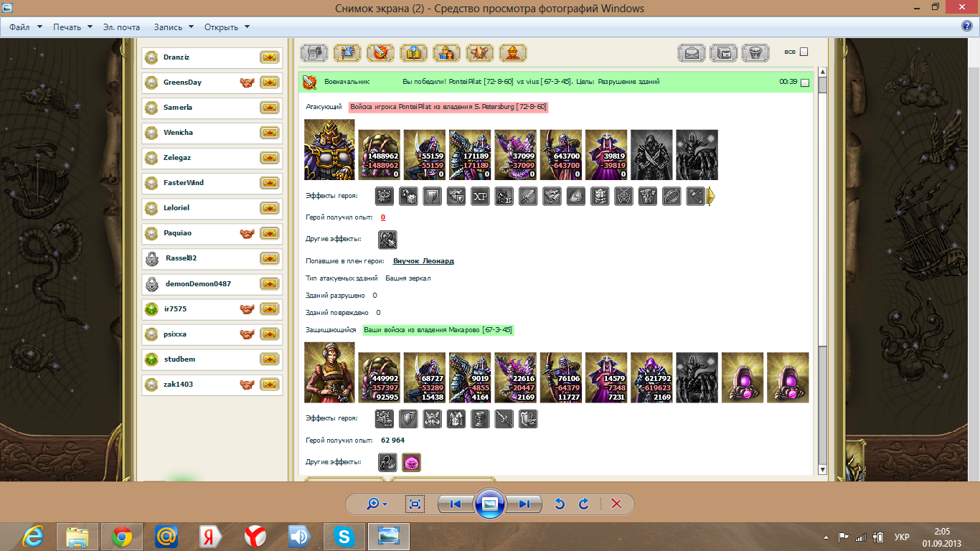980x551 pixels.
Task: Click the actual size view icon
Action: point(415,504)
